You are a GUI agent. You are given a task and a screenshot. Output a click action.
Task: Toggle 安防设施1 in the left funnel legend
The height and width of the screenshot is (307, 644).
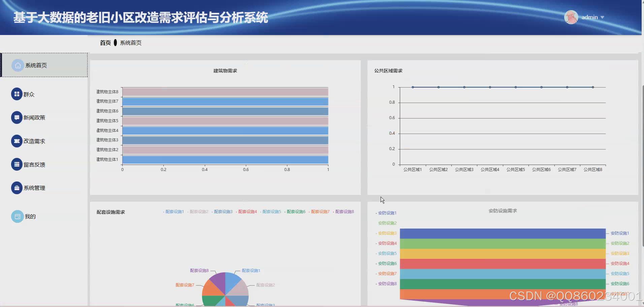386,213
